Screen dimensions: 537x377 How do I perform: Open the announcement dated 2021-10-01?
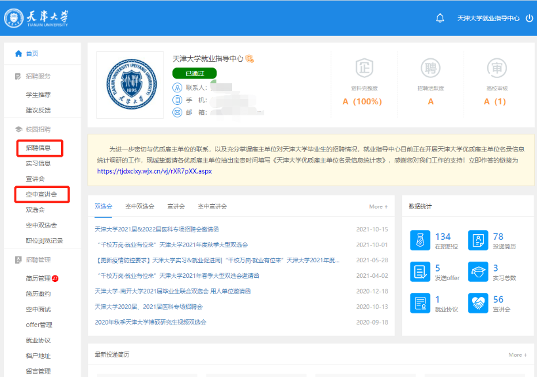173,244
